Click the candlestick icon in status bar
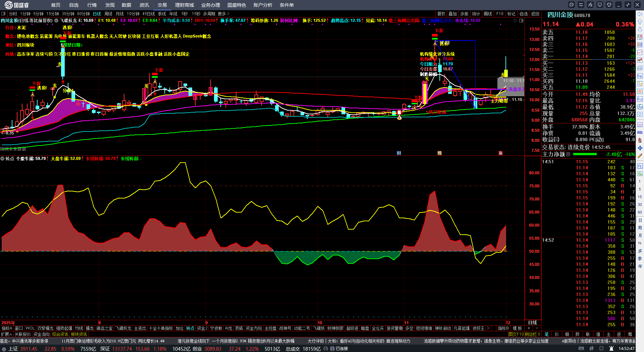This screenshot has width=644, height=352. (591, 349)
